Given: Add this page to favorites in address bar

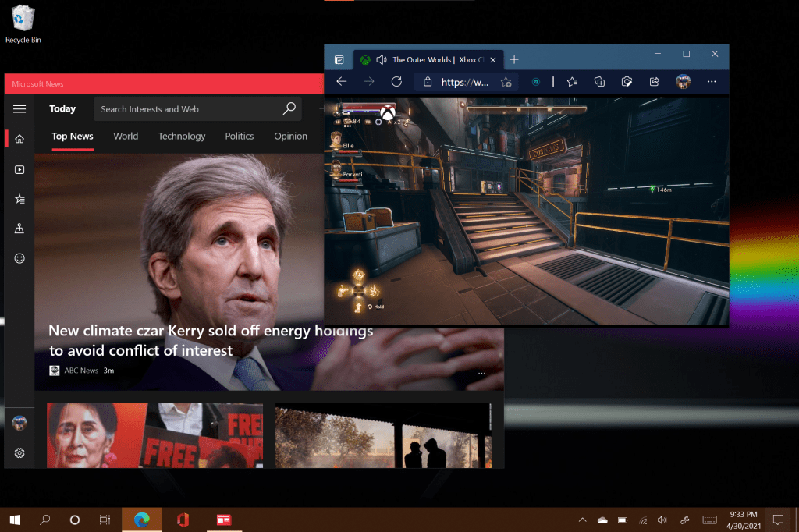Looking at the screenshot, I should point(506,81).
